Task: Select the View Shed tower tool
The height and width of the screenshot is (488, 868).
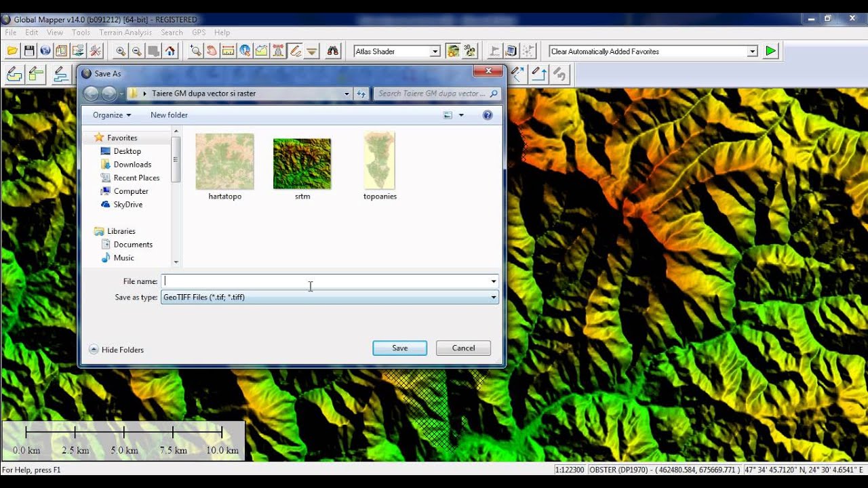Action: tap(278, 51)
